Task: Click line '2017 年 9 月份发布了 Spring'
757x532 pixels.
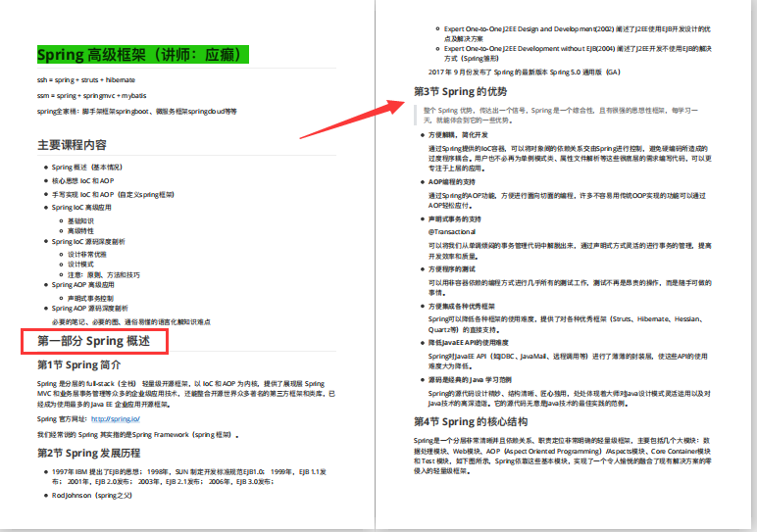Action: point(525,73)
